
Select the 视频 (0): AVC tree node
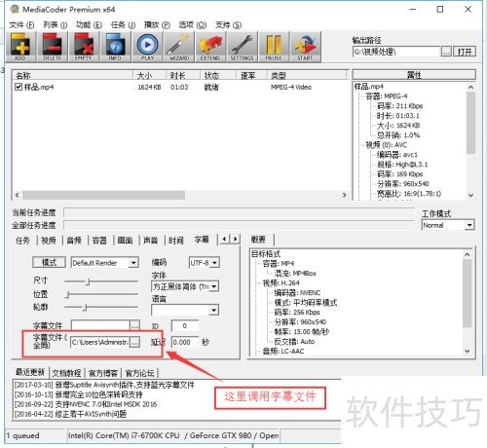pyautogui.click(x=387, y=145)
